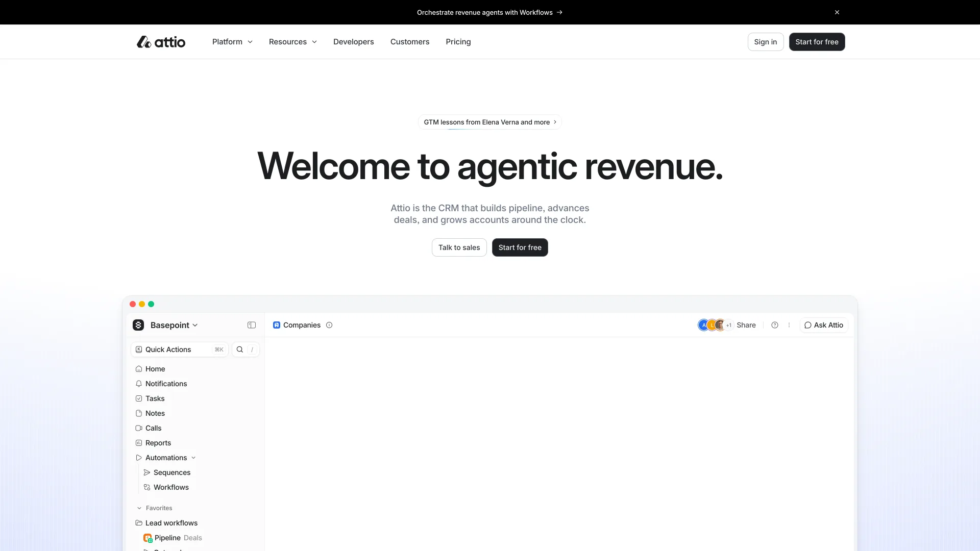Click the Ask Attio button
The width and height of the screenshot is (980, 551).
pos(824,325)
